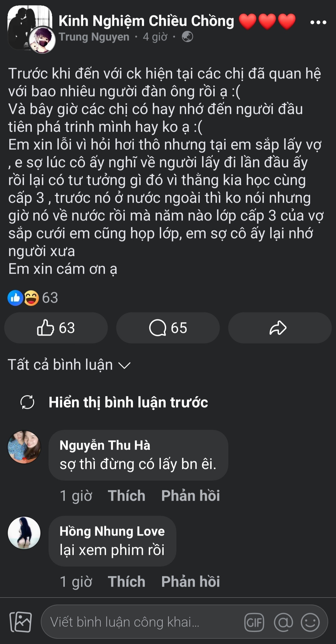
Task: Show previous comments via Hiển thị bình luận trước
Action: (x=128, y=402)
